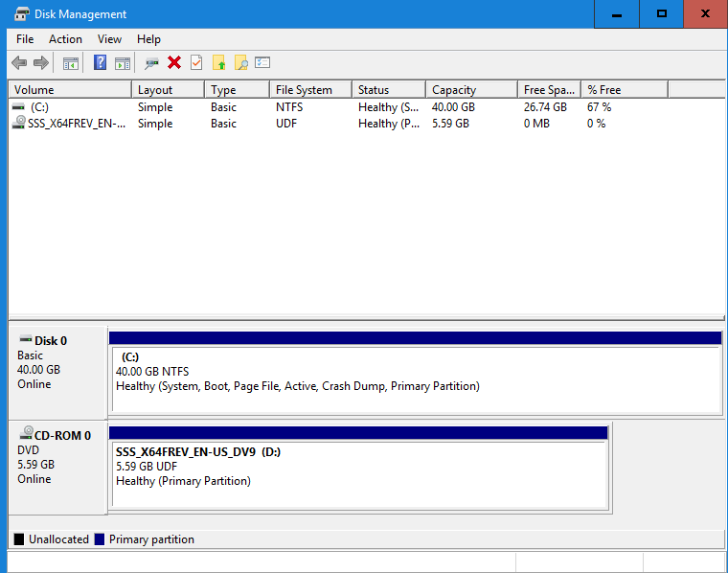Select the SSS_X64FREV_EN-US_DV9 (D:) partition block
This screenshot has height=573, width=728.
[x=358, y=468]
